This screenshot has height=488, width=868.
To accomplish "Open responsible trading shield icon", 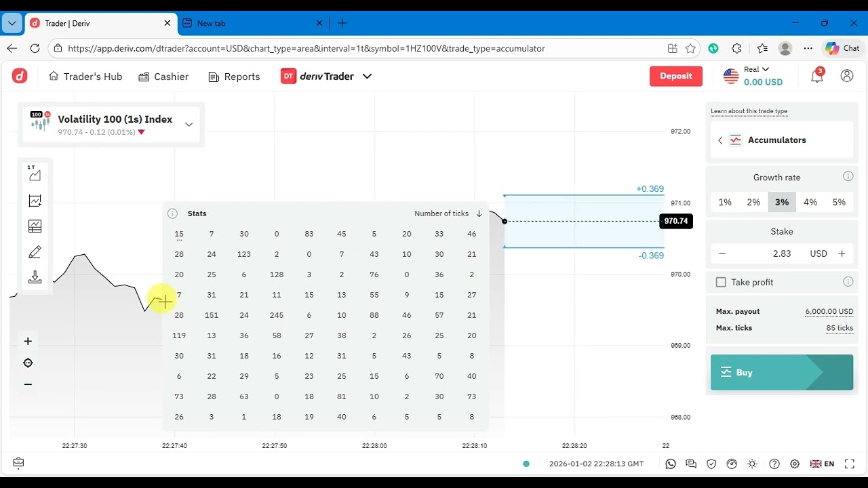I will [711, 464].
